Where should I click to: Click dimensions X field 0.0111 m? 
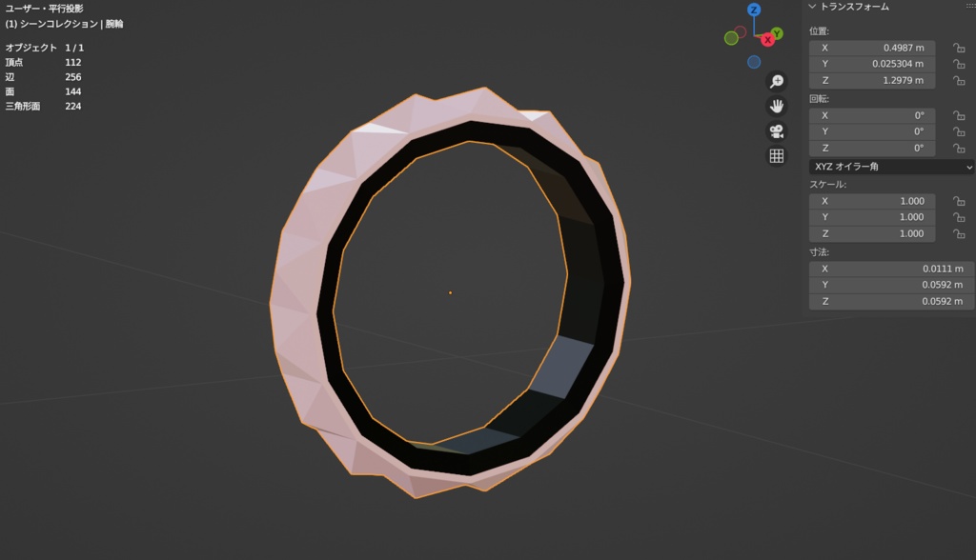tap(891, 269)
